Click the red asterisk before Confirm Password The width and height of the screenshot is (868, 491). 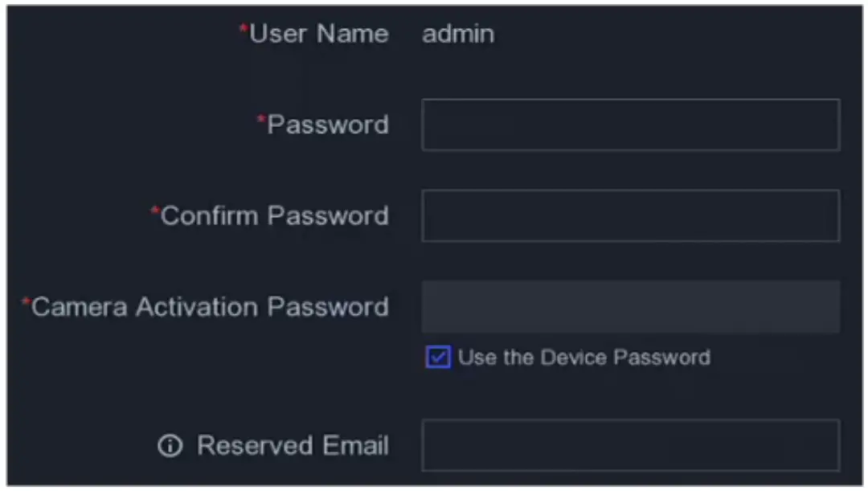[x=155, y=211]
